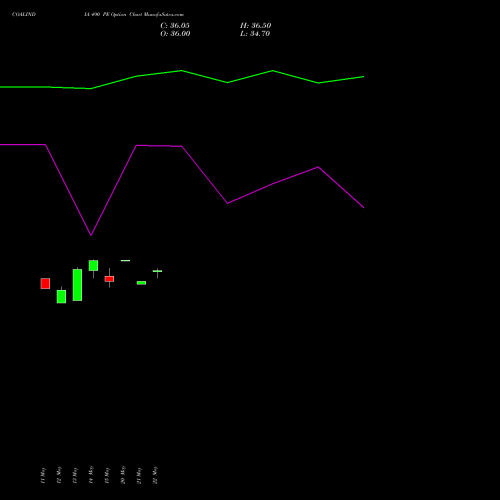Click the '21 May' date axis label
The height and width of the screenshot is (500, 500).
pos(139,475)
